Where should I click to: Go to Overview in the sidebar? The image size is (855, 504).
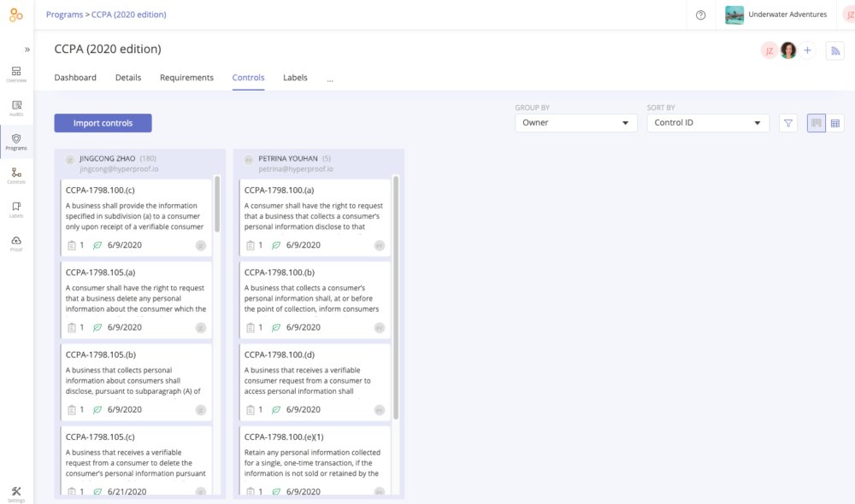click(x=16, y=74)
